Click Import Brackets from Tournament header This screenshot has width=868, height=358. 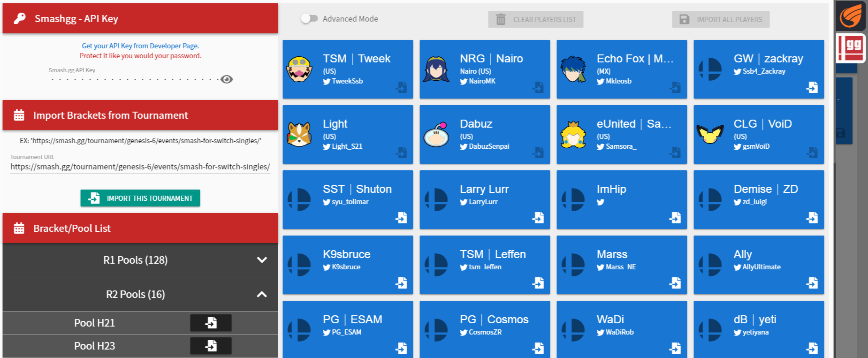[140, 115]
